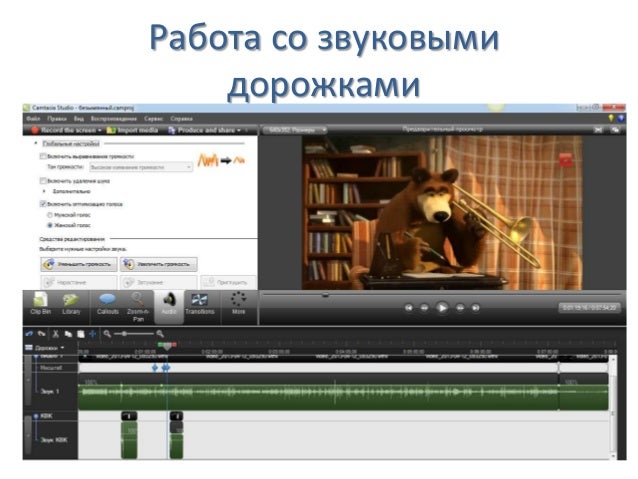Screen dimensions: 638x479
Task: Open the Clip Bin tab
Action: (x=41, y=304)
